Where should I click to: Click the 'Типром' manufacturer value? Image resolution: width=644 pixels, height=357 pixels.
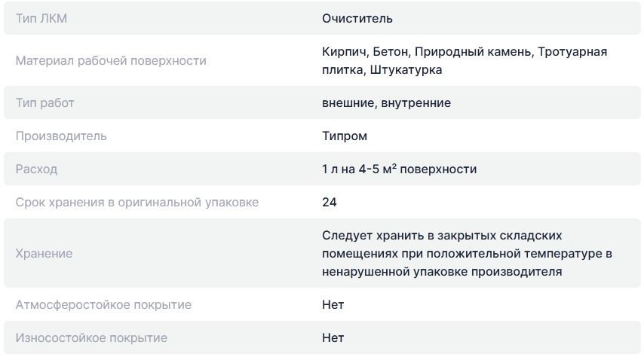[x=344, y=136]
